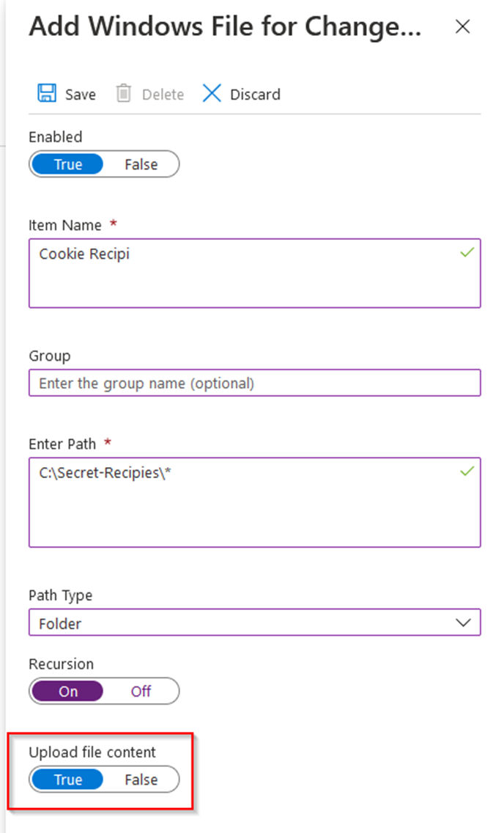
Task: Click the Delete trash icon
Action: [125, 93]
